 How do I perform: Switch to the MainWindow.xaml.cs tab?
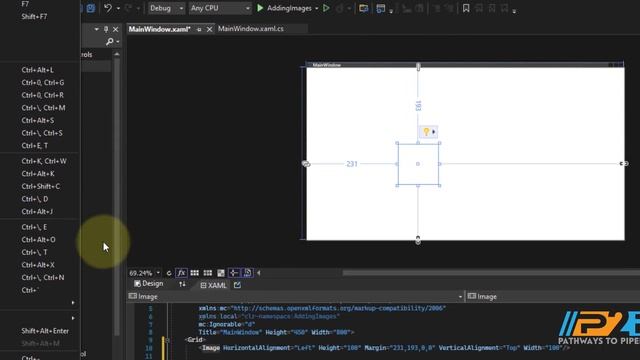[251, 29]
